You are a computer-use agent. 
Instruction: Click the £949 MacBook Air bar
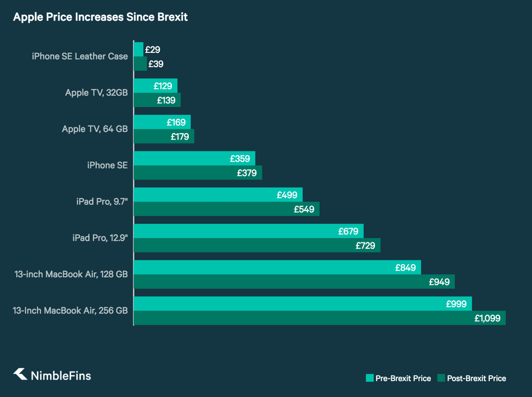(x=294, y=282)
